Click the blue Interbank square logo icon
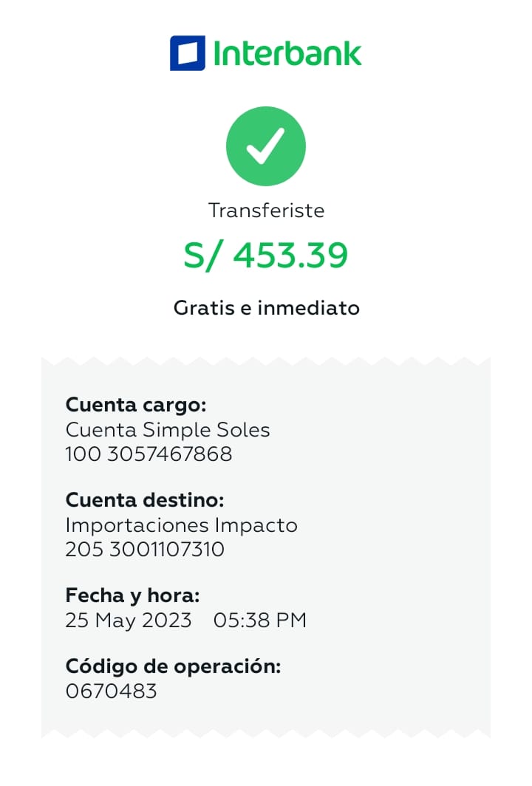Viewport: 532px width, 786px height. click(x=188, y=53)
